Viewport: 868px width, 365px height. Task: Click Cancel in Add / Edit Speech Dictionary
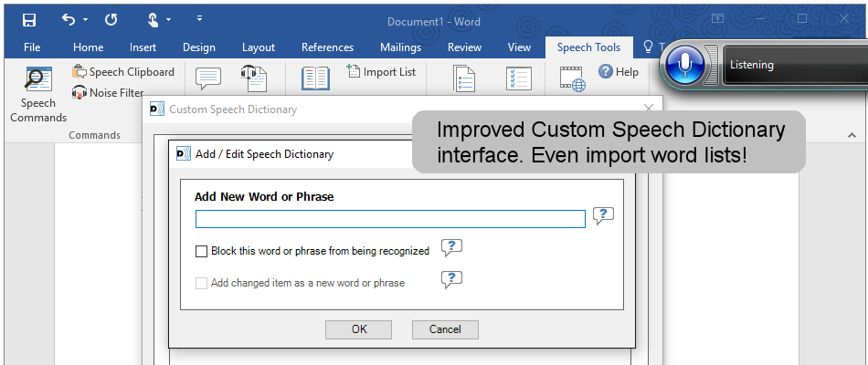pyautogui.click(x=445, y=329)
